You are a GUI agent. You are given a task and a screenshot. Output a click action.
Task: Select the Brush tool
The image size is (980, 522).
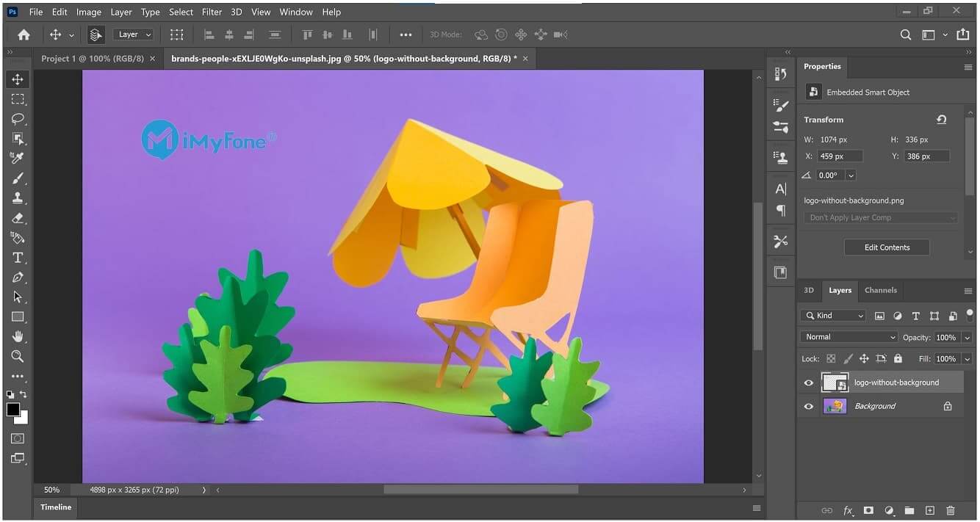point(18,178)
